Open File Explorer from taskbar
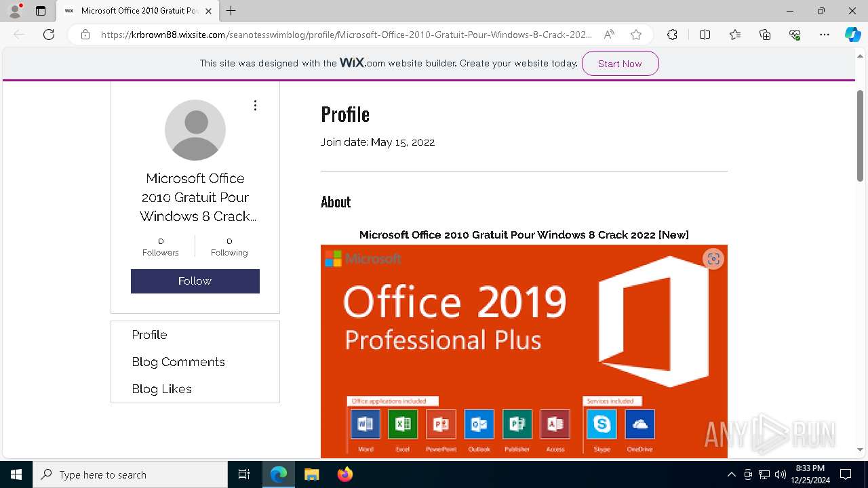 click(x=311, y=474)
